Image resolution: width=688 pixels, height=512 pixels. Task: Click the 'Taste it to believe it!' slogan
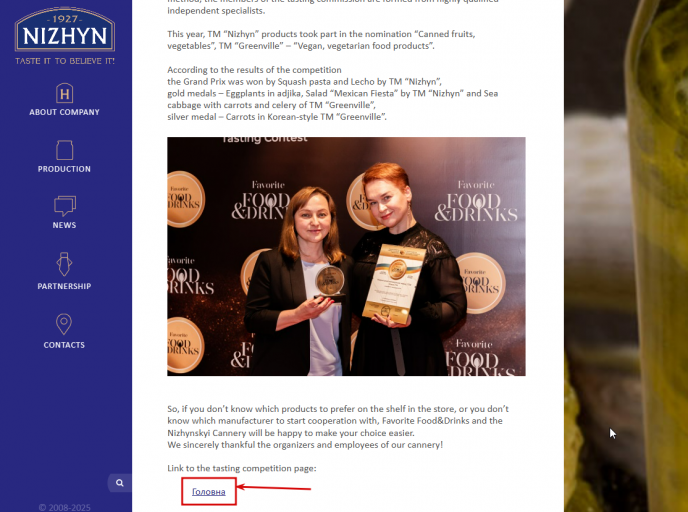(x=65, y=61)
